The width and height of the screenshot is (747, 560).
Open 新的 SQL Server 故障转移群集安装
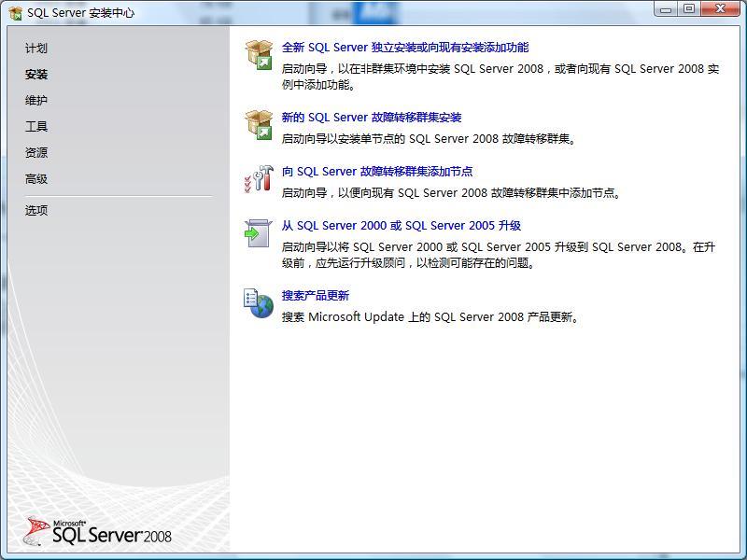(x=373, y=118)
